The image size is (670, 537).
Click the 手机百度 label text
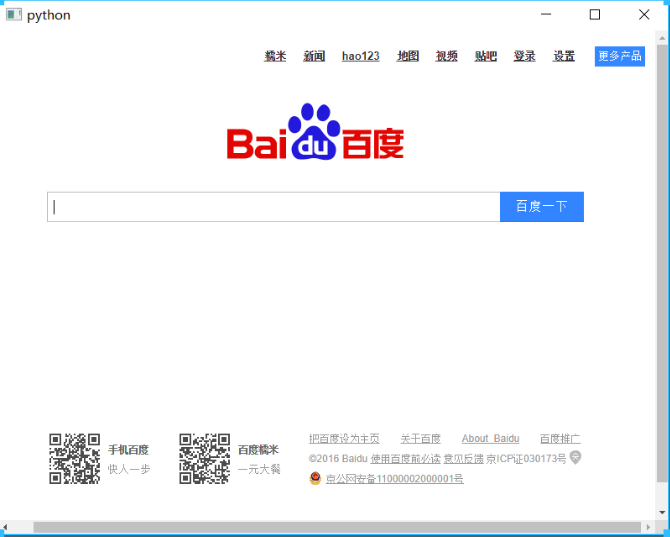click(129, 449)
